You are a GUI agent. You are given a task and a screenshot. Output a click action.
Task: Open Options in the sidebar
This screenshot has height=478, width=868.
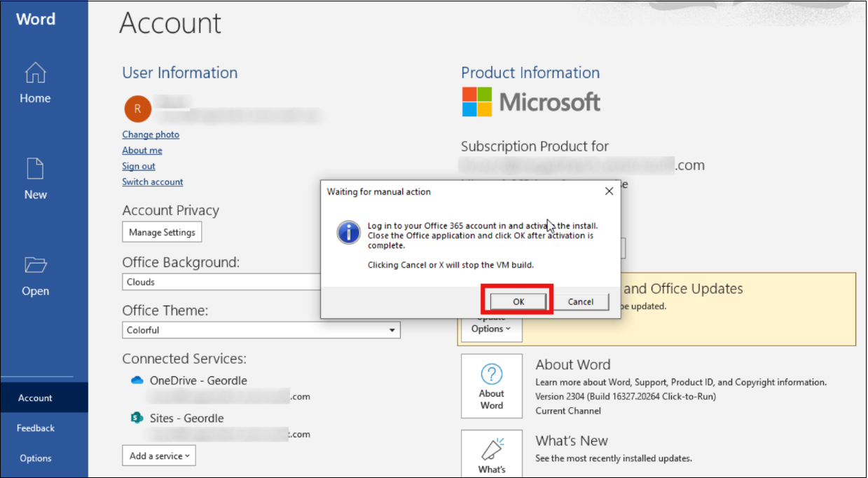pyautogui.click(x=36, y=458)
